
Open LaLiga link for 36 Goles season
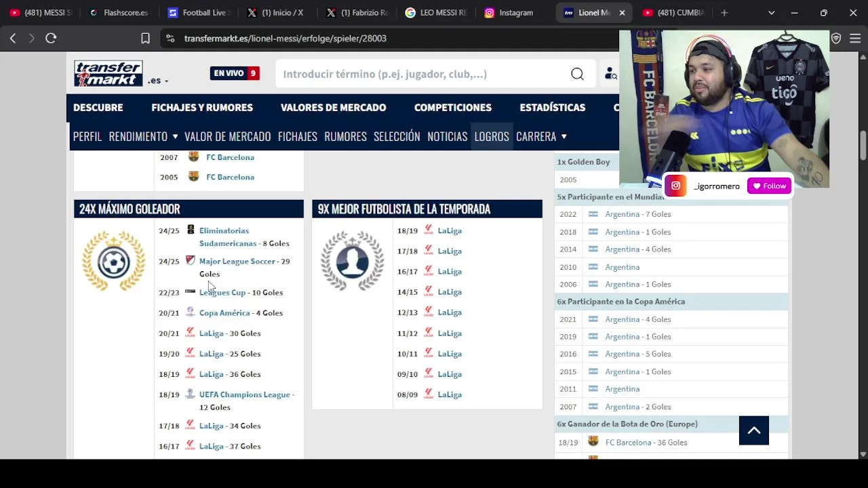click(x=211, y=374)
